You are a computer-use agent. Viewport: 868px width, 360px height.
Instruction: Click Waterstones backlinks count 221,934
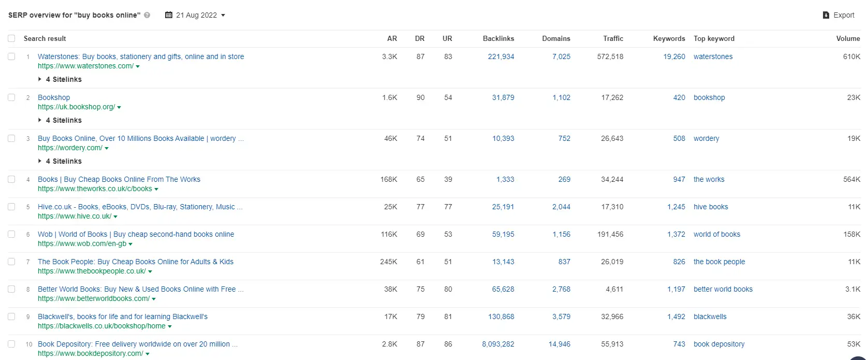click(x=501, y=56)
